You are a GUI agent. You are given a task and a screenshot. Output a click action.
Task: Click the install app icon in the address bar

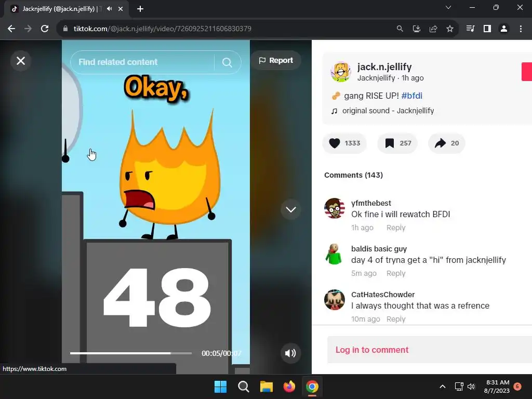coord(416,29)
